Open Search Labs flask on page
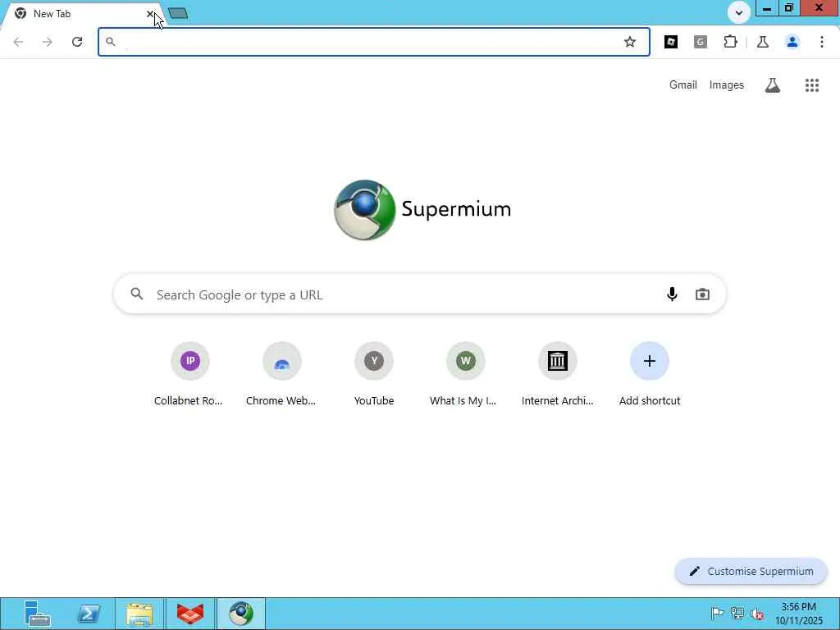This screenshot has height=630, width=840. [x=773, y=85]
